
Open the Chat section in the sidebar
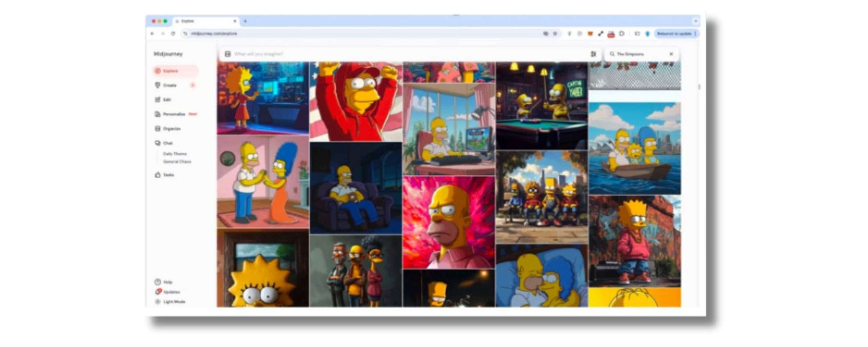click(167, 143)
